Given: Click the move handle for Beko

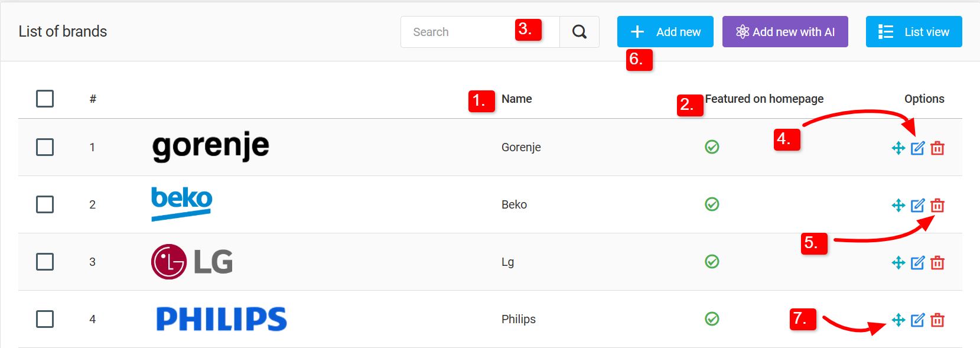Looking at the screenshot, I should click(x=898, y=205).
